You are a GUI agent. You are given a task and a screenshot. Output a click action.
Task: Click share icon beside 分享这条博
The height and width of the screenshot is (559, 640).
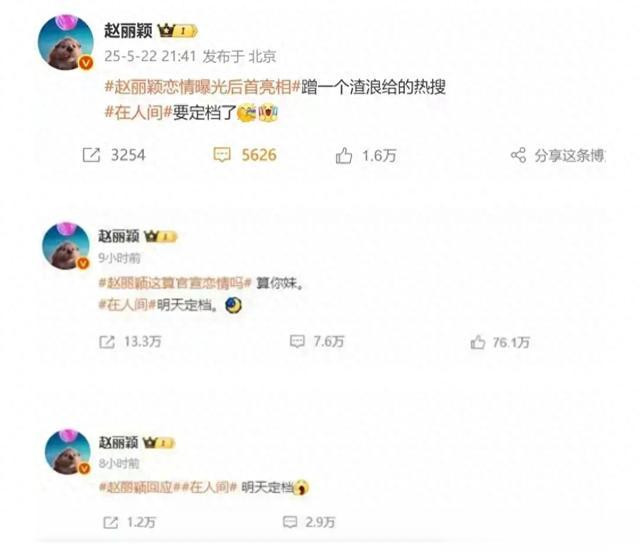tap(518, 155)
